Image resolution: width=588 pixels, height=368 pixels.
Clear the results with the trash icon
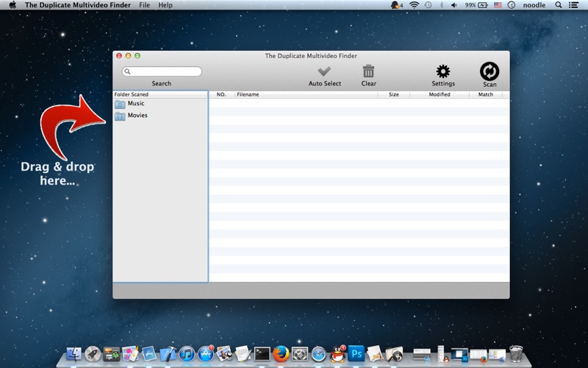click(368, 71)
